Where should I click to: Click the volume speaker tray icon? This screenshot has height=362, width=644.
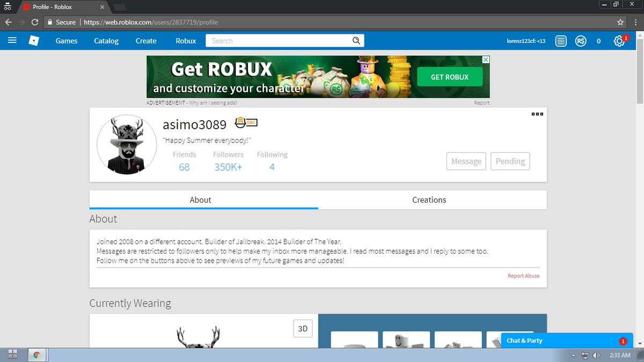[596, 355]
